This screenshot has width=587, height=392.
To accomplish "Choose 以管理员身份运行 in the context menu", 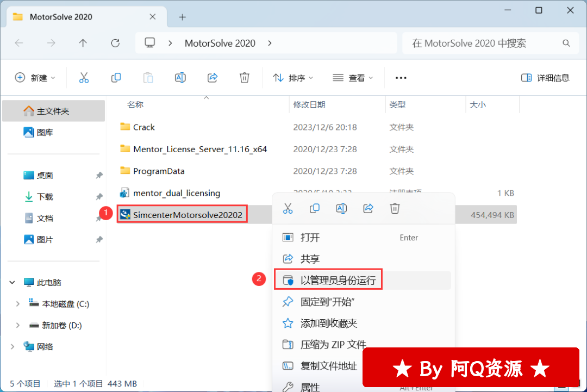I will click(363, 280).
